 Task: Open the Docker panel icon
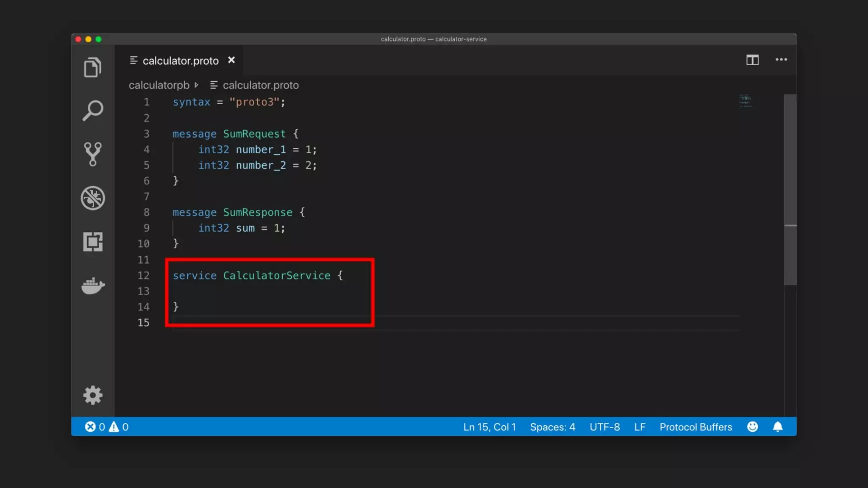(92, 286)
